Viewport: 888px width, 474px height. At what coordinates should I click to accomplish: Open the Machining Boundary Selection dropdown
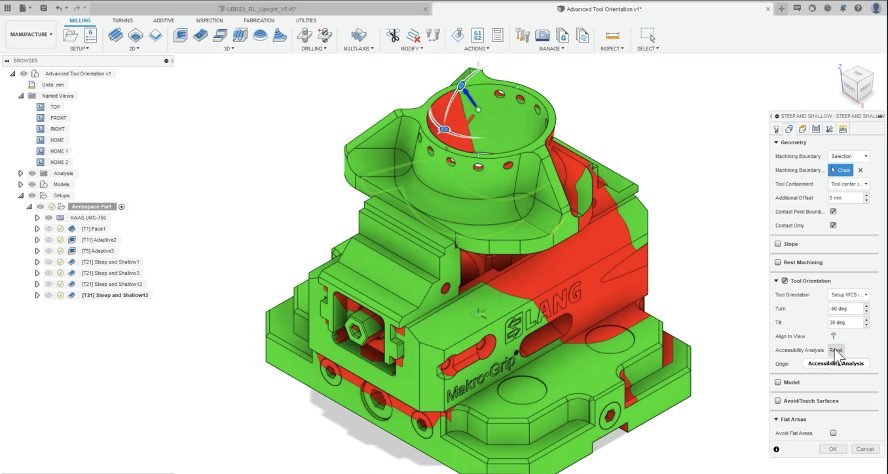(848, 156)
